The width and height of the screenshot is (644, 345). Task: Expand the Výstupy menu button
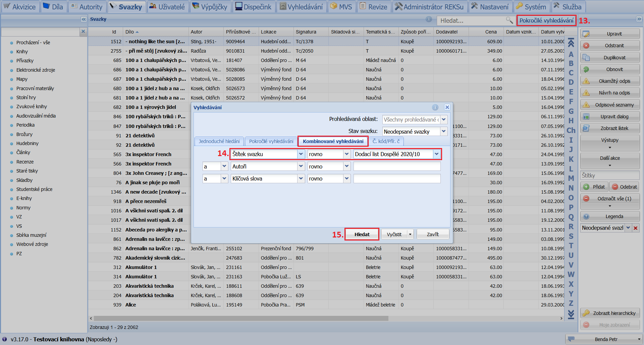coord(610,143)
